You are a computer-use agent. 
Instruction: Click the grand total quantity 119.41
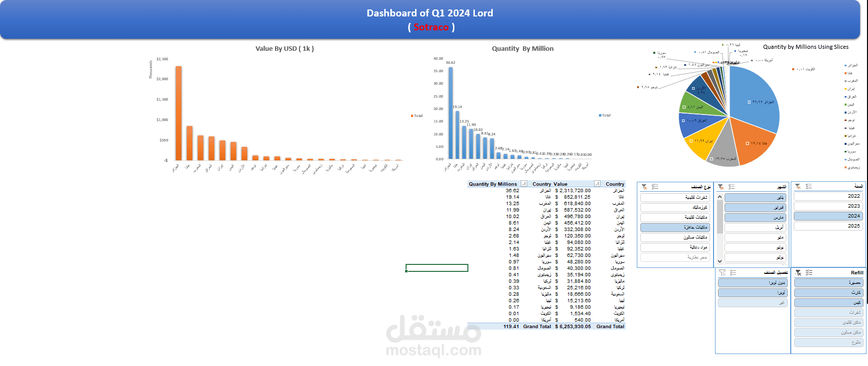click(511, 327)
